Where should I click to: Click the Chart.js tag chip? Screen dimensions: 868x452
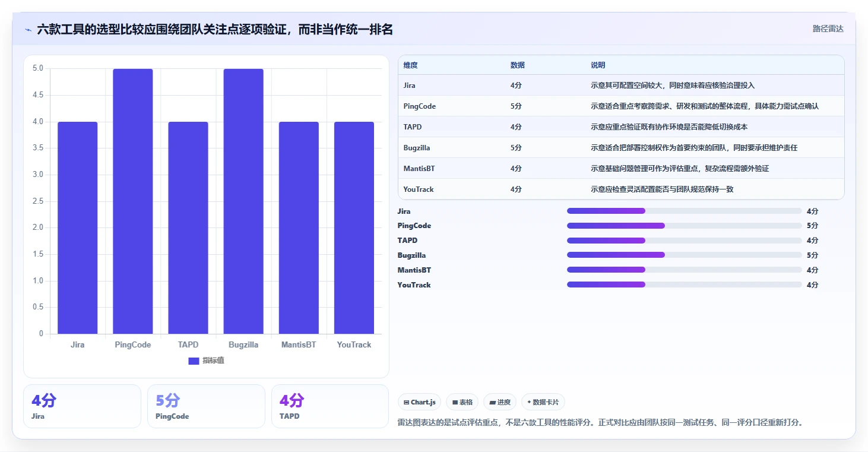pos(419,402)
